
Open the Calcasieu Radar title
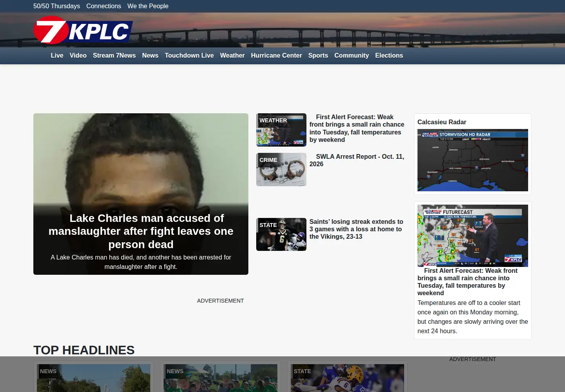click(442, 122)
